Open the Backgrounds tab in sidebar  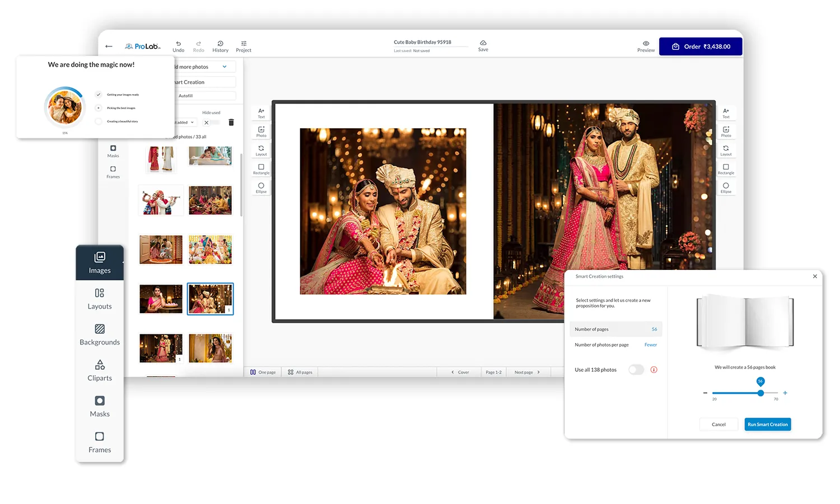coord(100,334)
